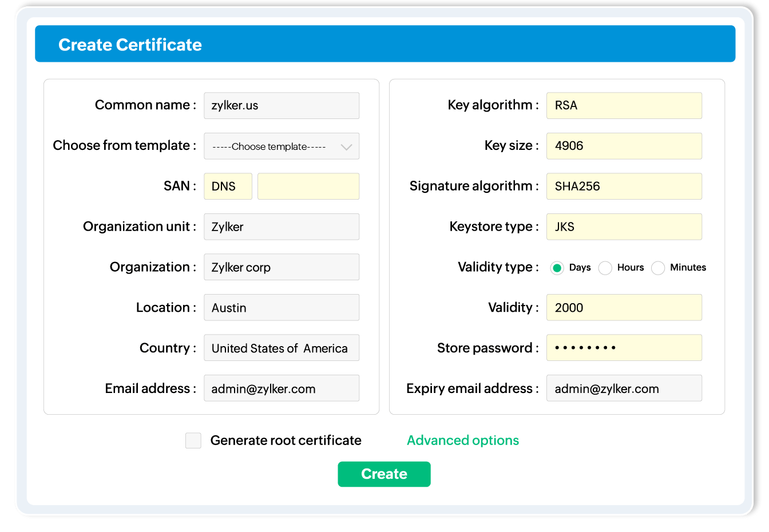769x532 pixels.
Task: Enable Generate root certificate checkbox
Action: 193,440
